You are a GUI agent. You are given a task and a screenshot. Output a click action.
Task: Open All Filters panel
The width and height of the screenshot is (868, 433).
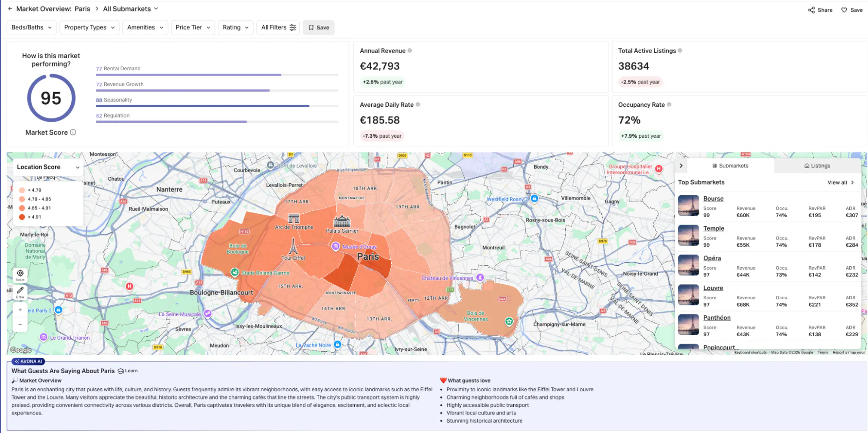[278, 27]
